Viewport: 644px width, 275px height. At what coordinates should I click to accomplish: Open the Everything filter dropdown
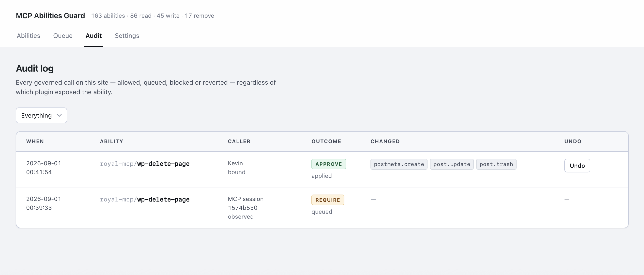point(42,115)
